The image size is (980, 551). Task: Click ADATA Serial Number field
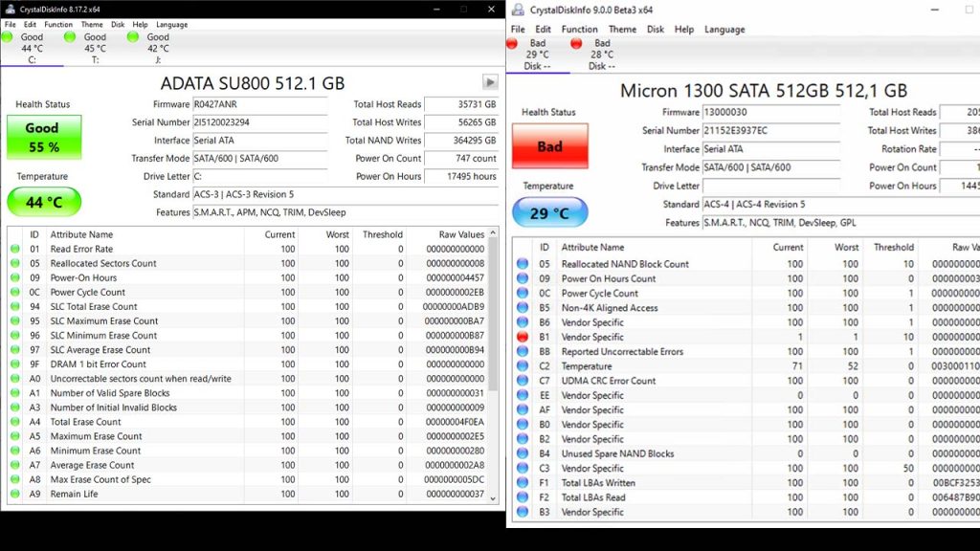(x=259, y=122)
